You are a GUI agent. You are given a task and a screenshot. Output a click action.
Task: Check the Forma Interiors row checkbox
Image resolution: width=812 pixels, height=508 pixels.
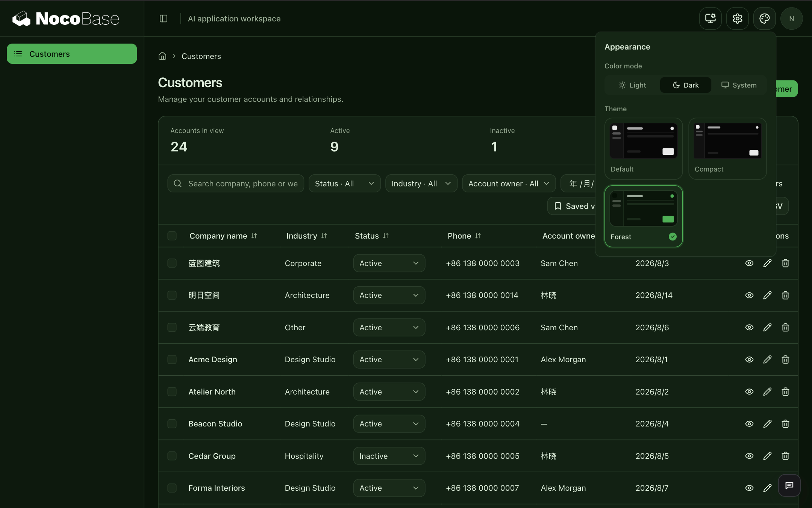coord(172,488)
